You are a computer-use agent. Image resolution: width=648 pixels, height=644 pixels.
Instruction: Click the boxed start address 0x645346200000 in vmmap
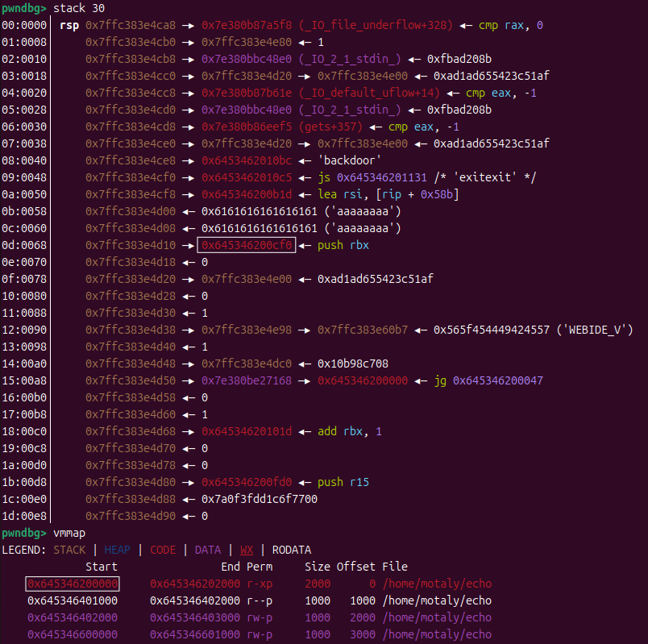click(x=73, y=584)
